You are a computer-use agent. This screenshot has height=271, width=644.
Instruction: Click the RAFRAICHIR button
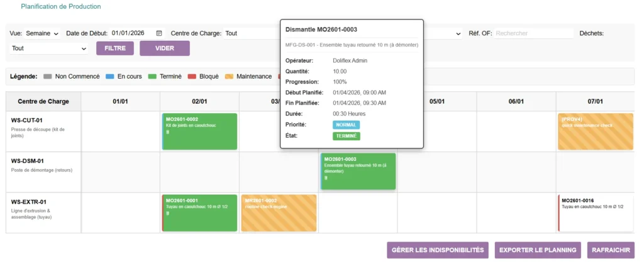611,250
